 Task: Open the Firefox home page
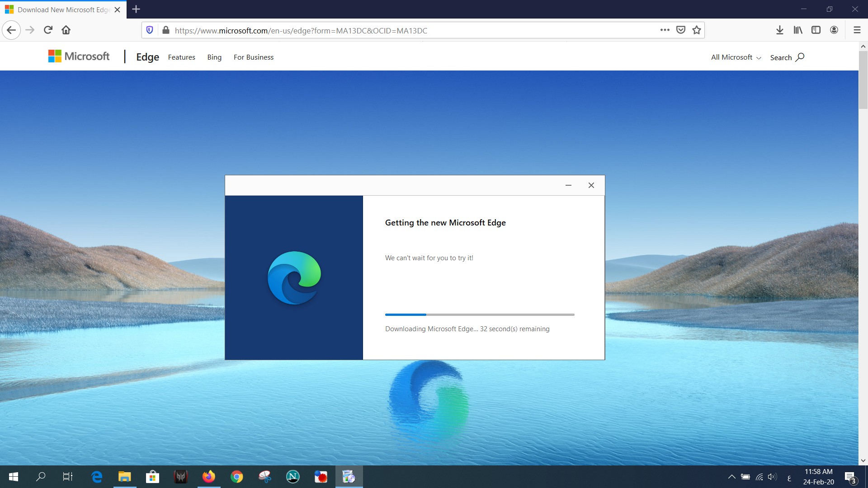click(66, 30)
